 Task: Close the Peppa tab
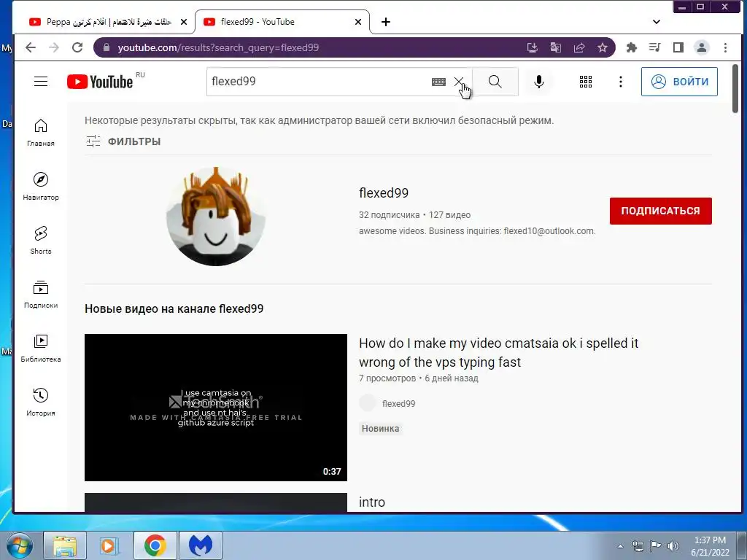[x=184, y=22]
